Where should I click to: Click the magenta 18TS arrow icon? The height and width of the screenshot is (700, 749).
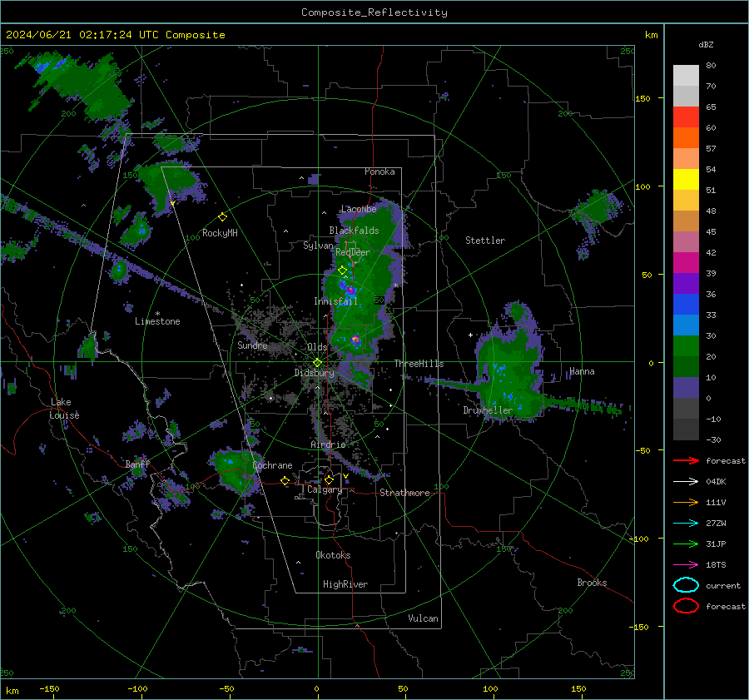[x=686, y=565]
